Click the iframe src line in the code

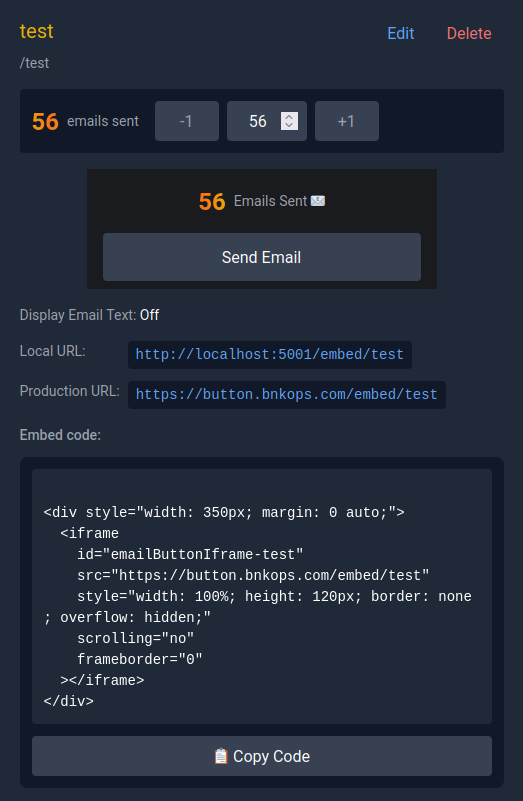pyautogui.click(x=253, y=575)
